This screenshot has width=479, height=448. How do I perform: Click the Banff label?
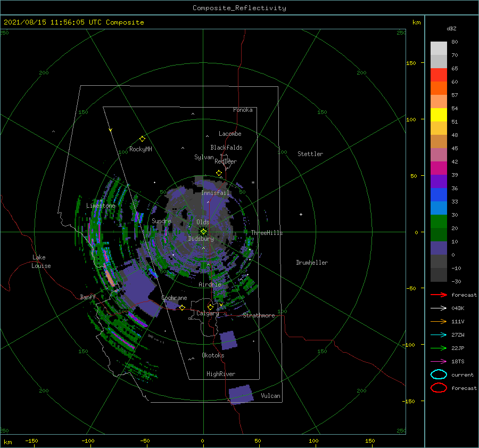coord(88,297)
